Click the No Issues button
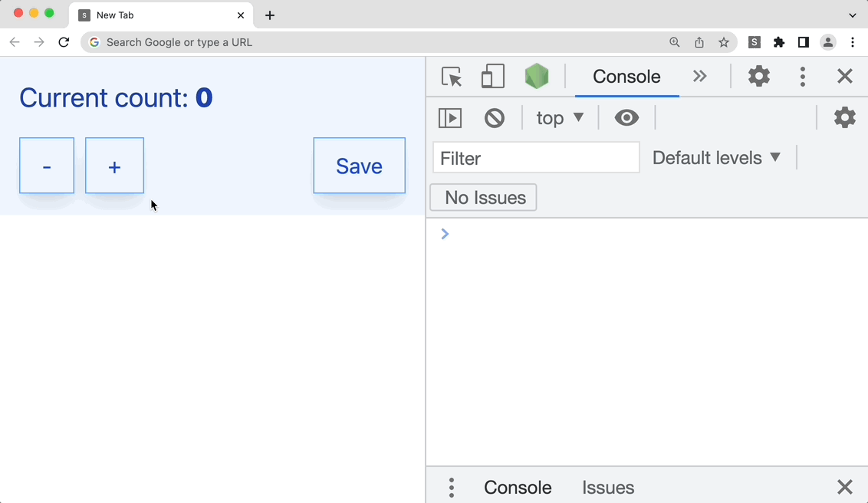The width and height of the screenshot is (868, 503). [482, 197]
